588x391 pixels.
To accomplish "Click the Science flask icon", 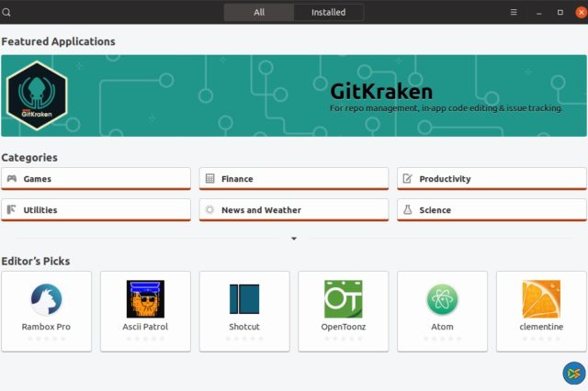I will pyautogui.click(x=407, y=209).
